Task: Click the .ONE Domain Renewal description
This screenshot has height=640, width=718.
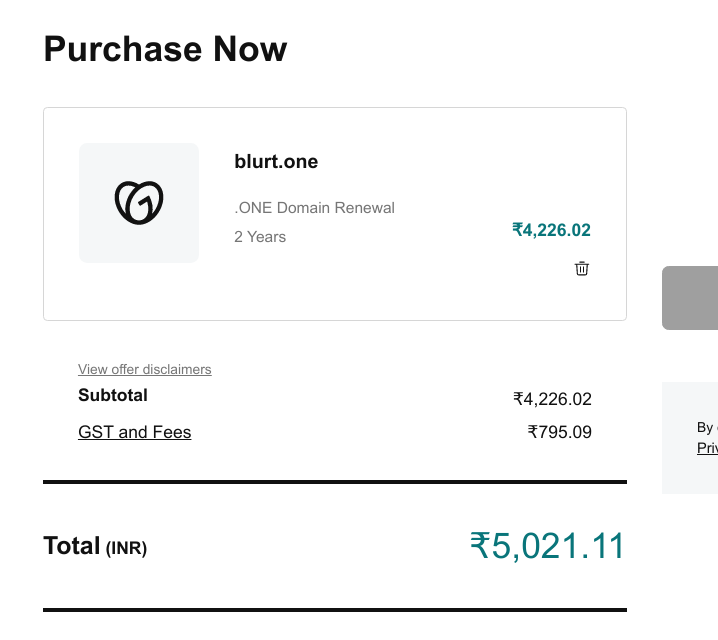Action: [314, 208]
